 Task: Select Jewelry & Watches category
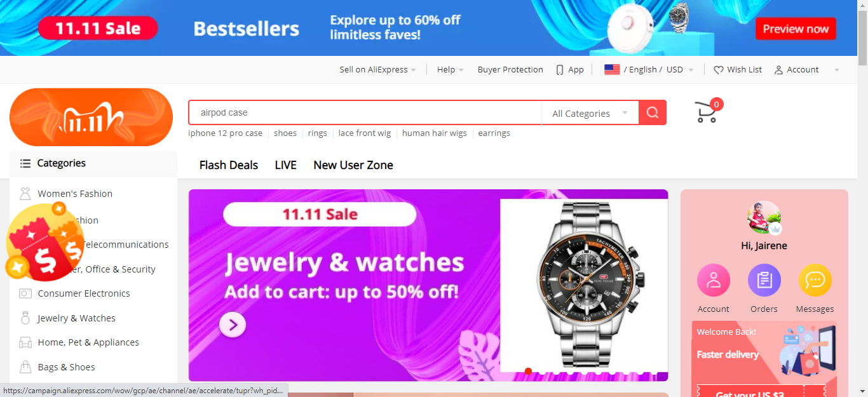(76, 318)
